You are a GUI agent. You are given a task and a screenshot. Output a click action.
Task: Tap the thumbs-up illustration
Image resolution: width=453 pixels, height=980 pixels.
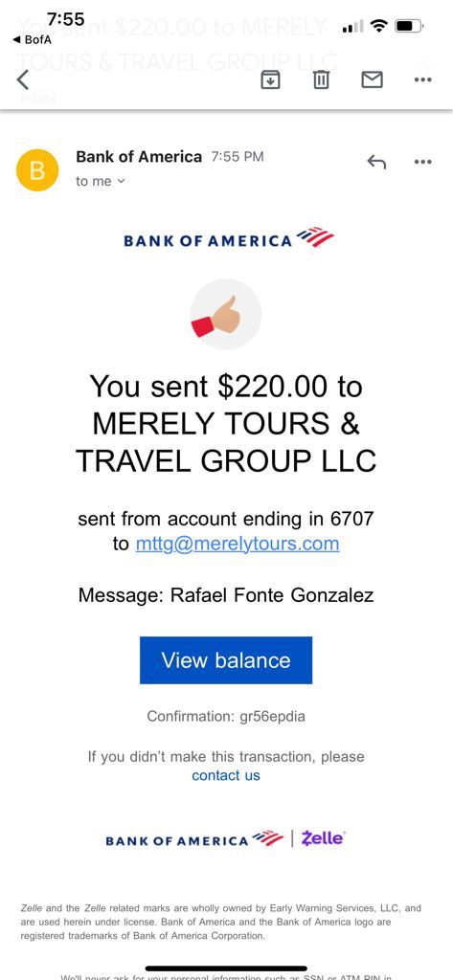click(x=226, y=314)
